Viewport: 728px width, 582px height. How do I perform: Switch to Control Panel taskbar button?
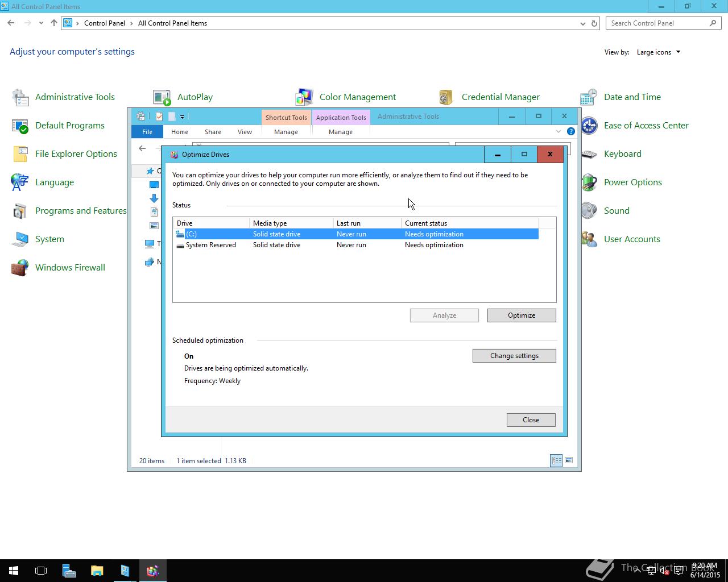125,571
